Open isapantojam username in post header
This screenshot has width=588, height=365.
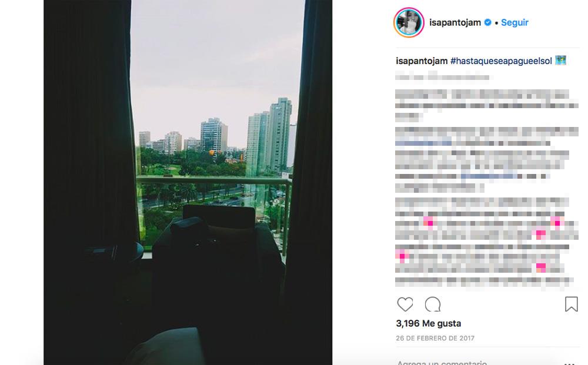click(455, 22)
